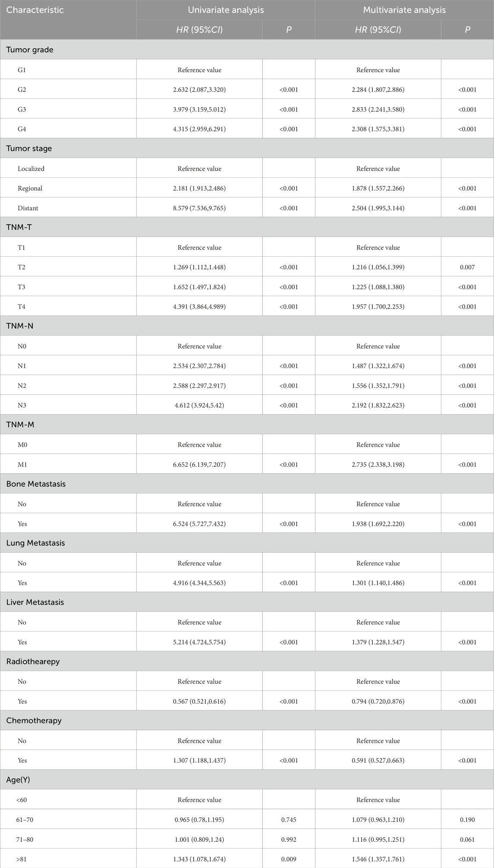This screenshot has width=494, height=868.
Task: Click the Distant stage row label
Action: pyautogui.click(x=28, y=208)
